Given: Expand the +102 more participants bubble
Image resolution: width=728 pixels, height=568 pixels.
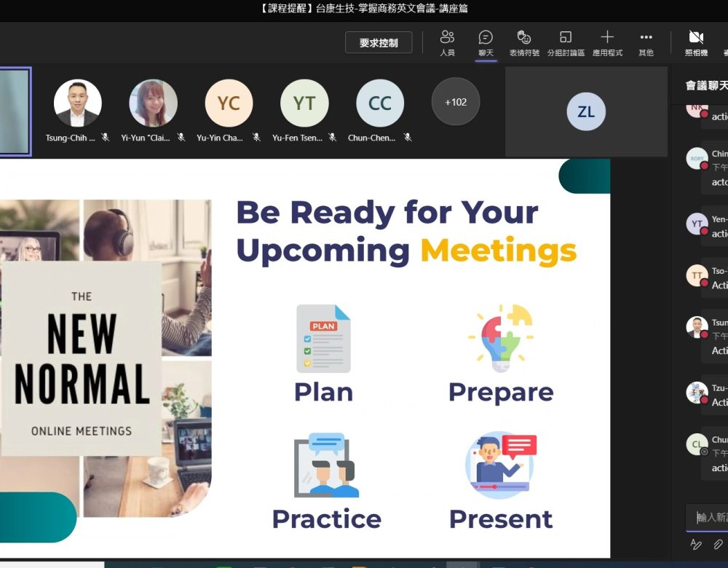Looking at the screenshot, I should click(456, 102).
